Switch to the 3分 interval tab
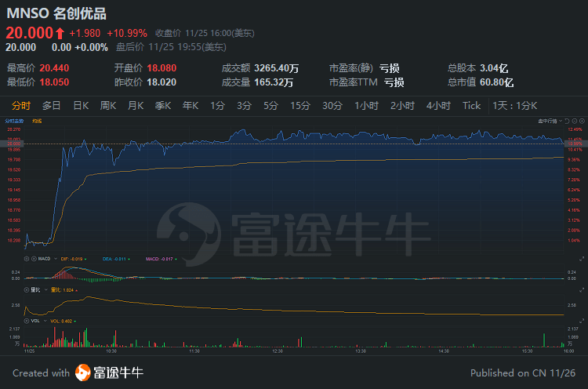The width and height of the screenshot is (588, 389). (244, 106)
